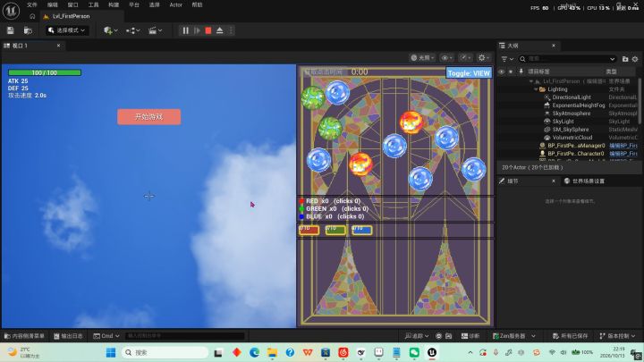Click the red orb next to the right spire

411,122
